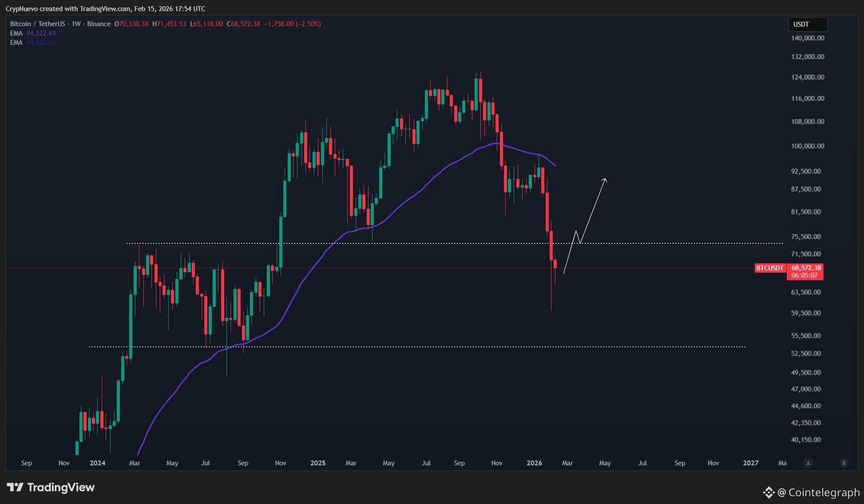Click the Binance logo beside Cointelegraph

pos(768,492)
